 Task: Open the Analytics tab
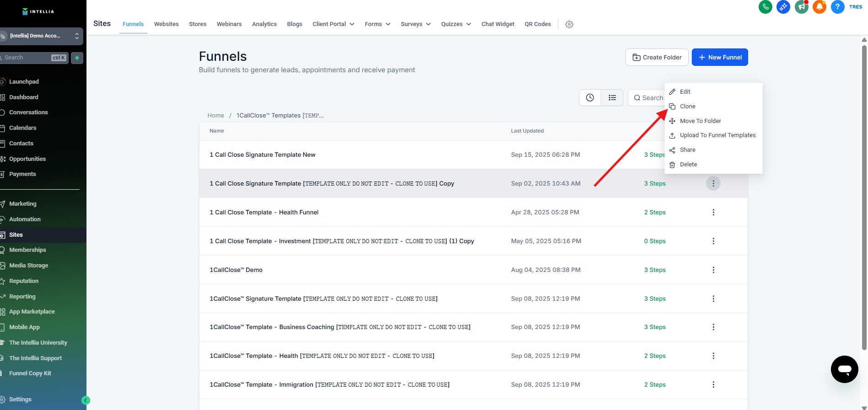point(264,24)
